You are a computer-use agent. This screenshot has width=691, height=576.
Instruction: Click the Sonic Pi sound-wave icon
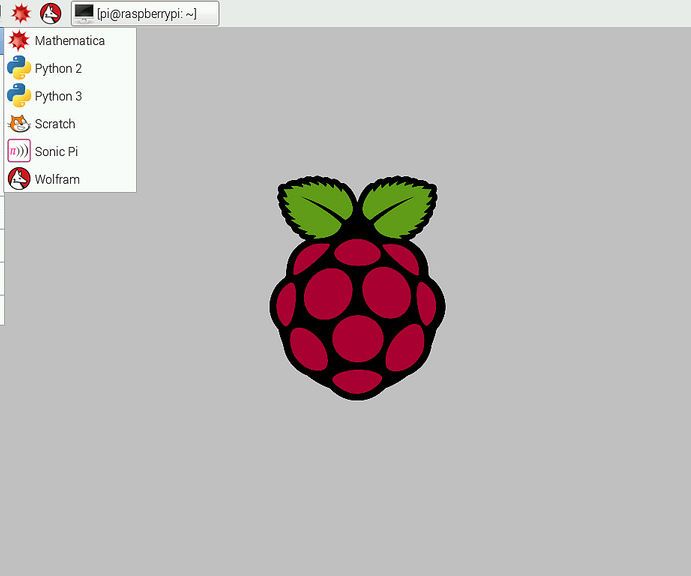pos(19,151)
